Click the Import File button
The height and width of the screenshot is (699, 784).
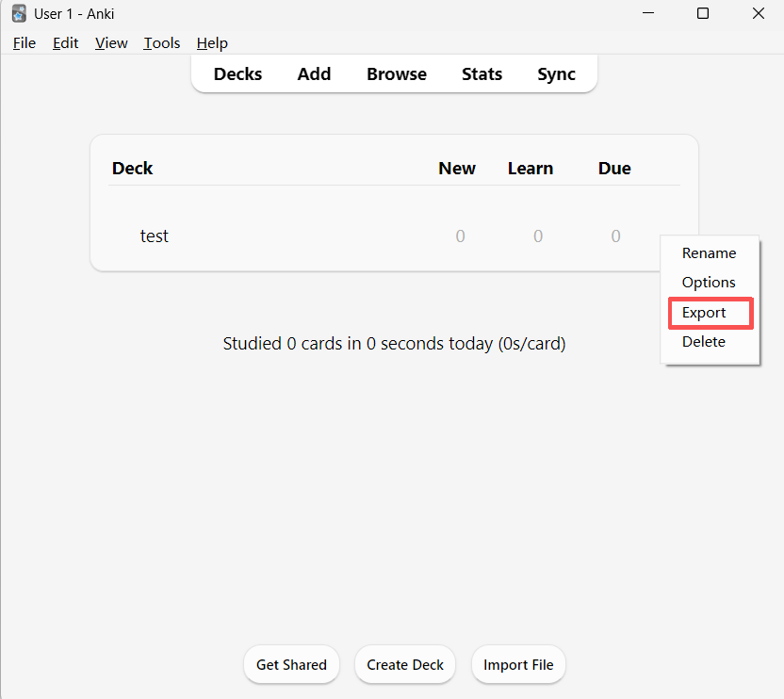518,664
